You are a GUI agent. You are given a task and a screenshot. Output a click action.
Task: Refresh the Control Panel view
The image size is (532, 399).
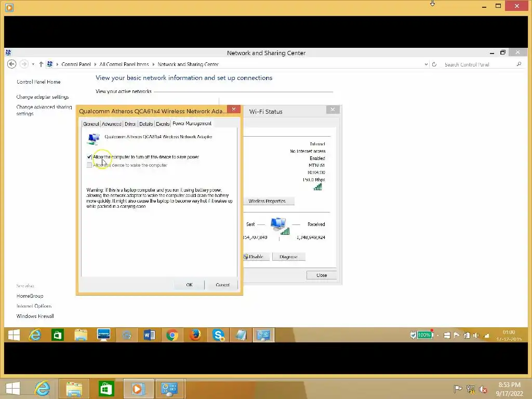coord(434,64)
